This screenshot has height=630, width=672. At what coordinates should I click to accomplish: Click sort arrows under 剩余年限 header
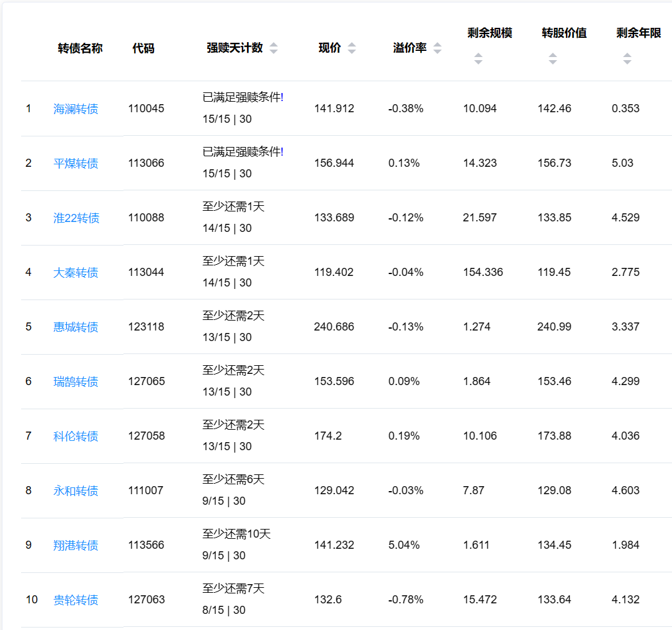tap(627, 59)
